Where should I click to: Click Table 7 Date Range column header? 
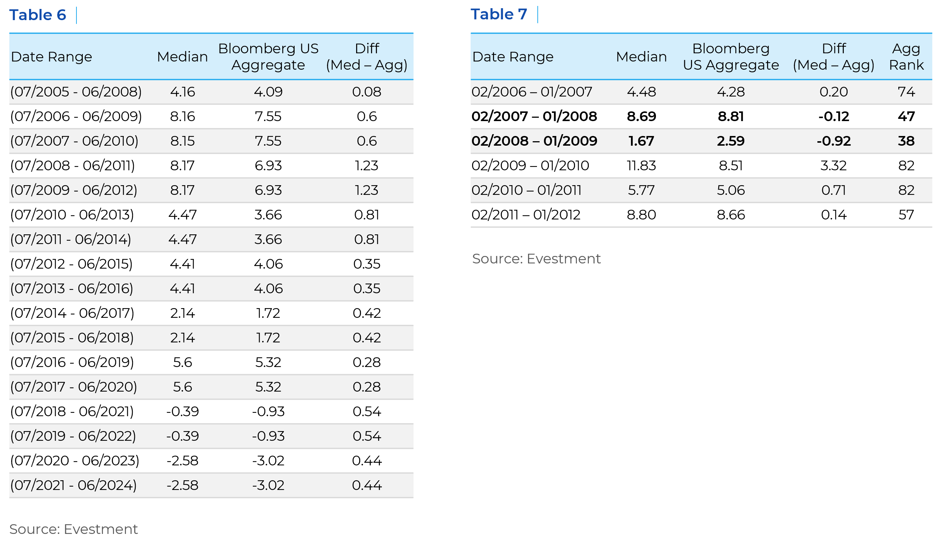point(513,57)
